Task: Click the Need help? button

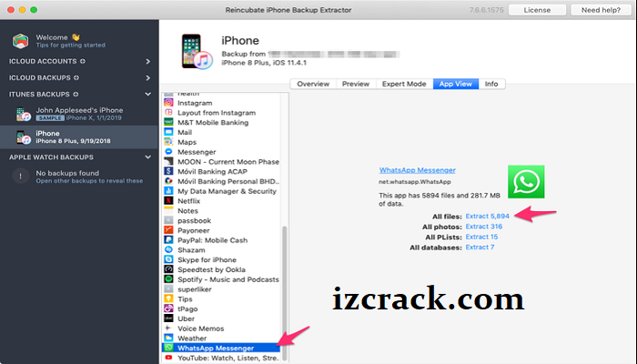Action: point(601,10)
